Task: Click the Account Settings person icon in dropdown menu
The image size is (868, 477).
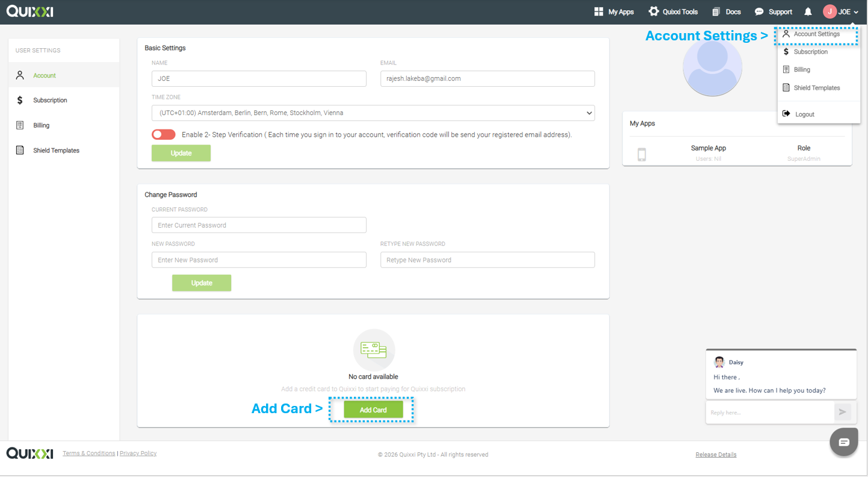Action: point(786,34)
